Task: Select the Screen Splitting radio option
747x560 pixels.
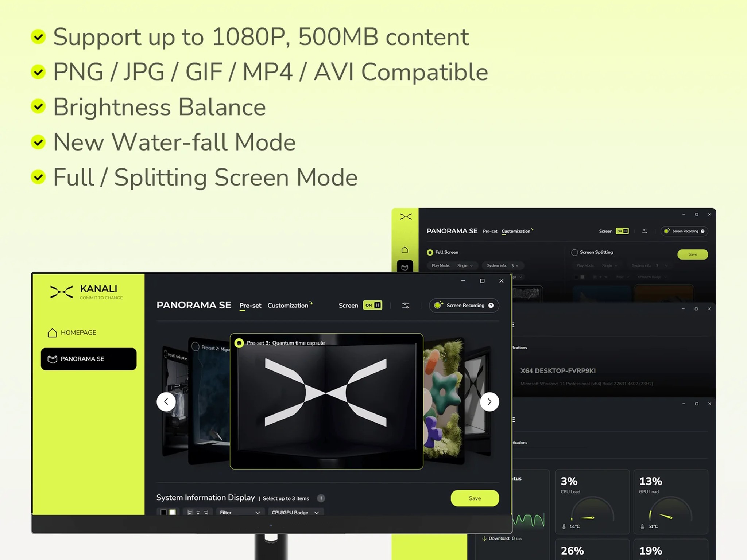Action: coord(574,252)
